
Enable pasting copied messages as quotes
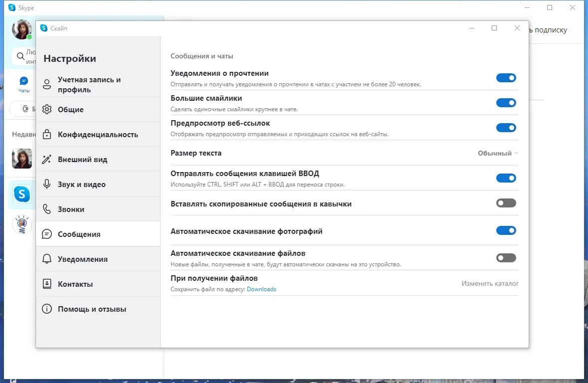pos(506,203)
